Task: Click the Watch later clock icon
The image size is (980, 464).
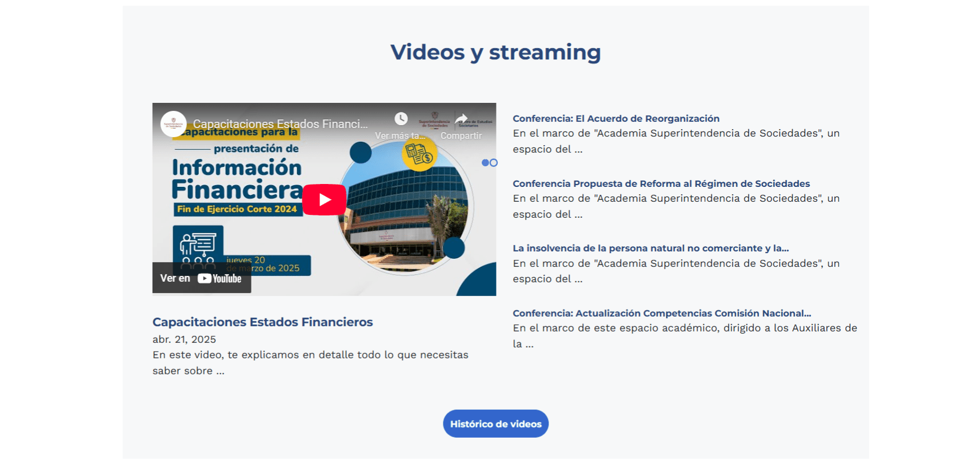Action: [x=401, y=119]
